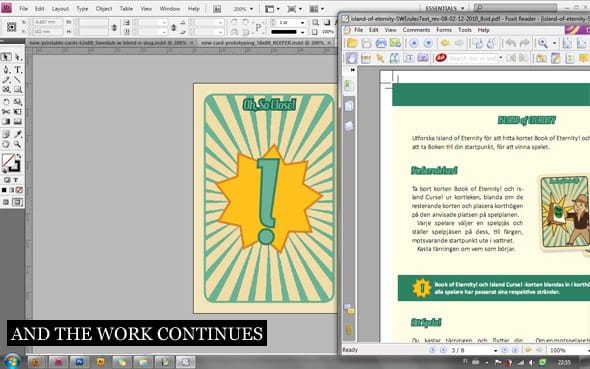Toggle Apply None color button

[19, 190]
